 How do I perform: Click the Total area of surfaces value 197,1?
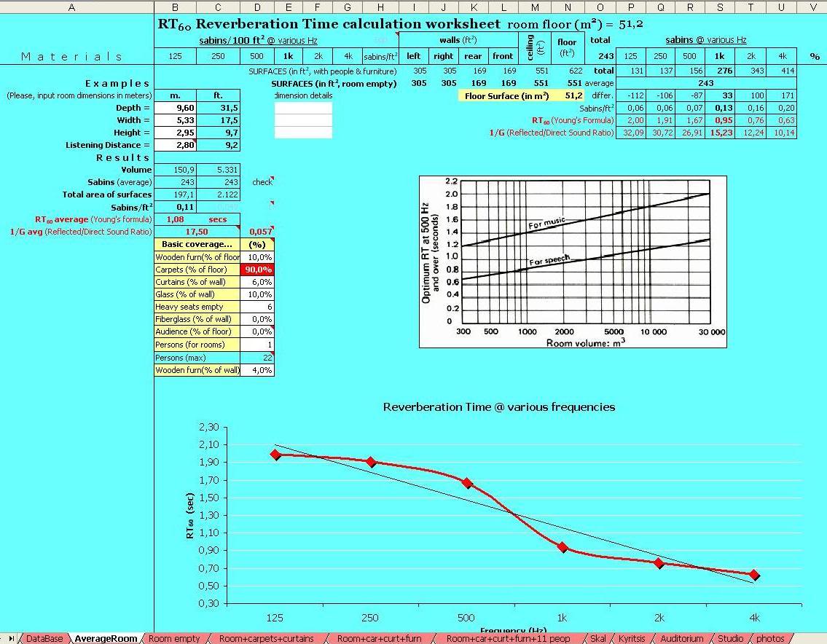[x=175, y=195]
